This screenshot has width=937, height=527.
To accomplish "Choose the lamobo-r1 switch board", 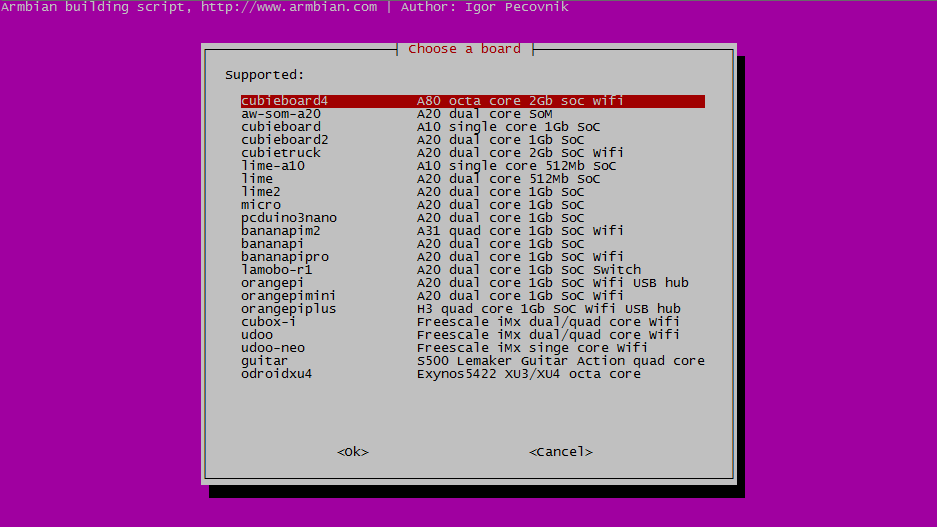I will [473, 270].
